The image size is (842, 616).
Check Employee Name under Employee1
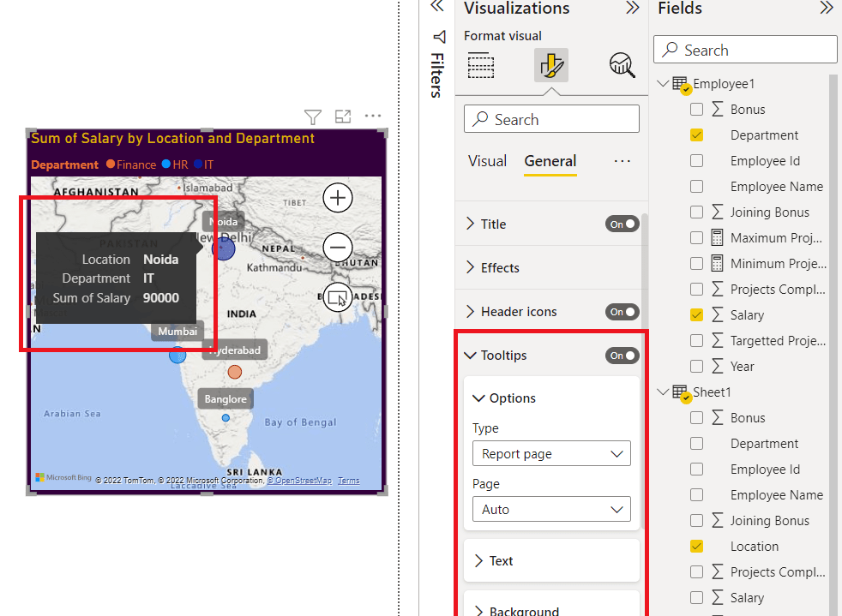(x=696, y=187)
